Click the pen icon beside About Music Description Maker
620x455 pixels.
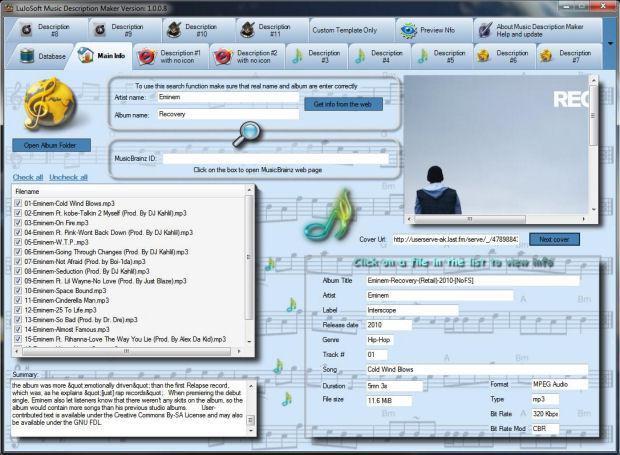point(485,30)
